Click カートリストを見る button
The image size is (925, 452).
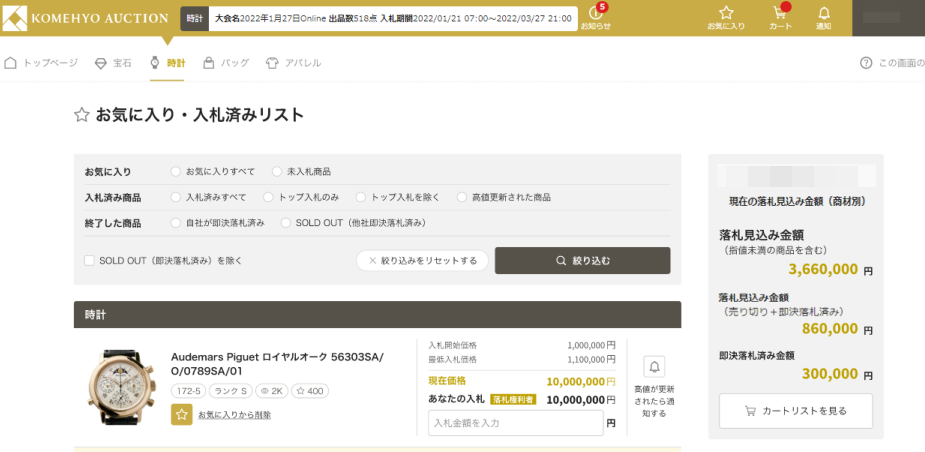(795, 411)
